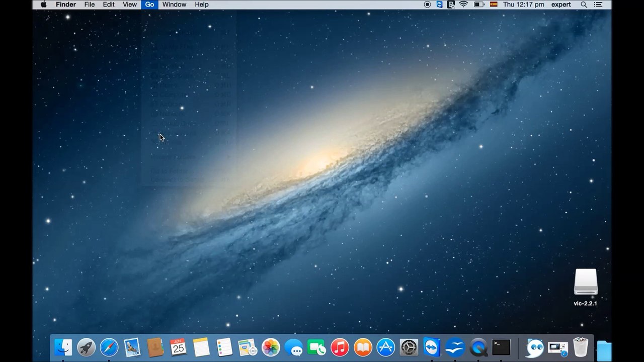
Task: Click screen recording stop icon in menu bar
Action: point(427,5)
